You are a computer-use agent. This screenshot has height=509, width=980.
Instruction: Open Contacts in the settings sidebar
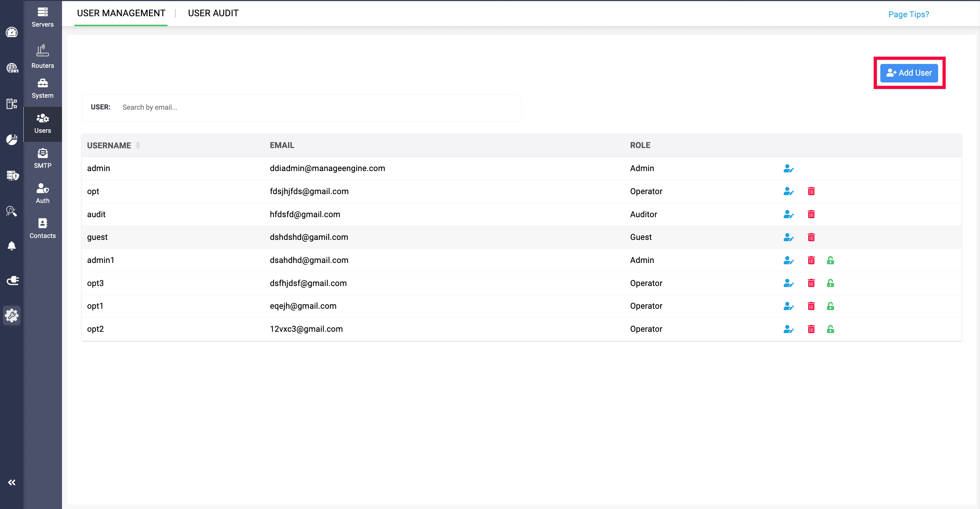(43, 228)
